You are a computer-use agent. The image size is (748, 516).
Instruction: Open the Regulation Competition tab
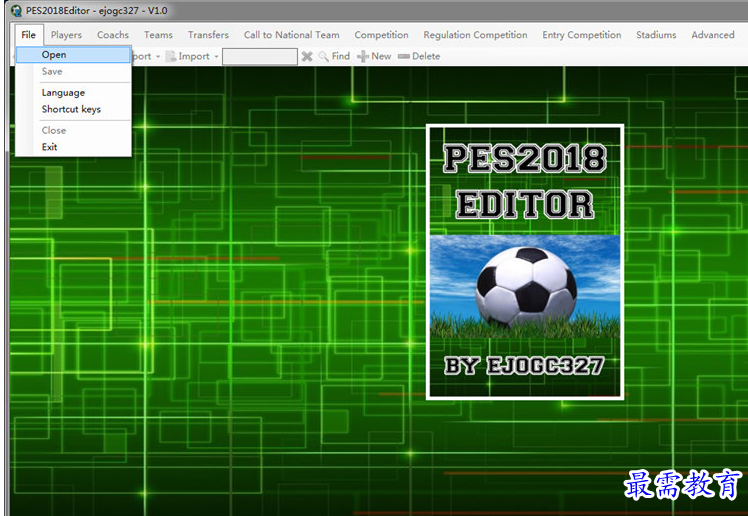(475, 35)
